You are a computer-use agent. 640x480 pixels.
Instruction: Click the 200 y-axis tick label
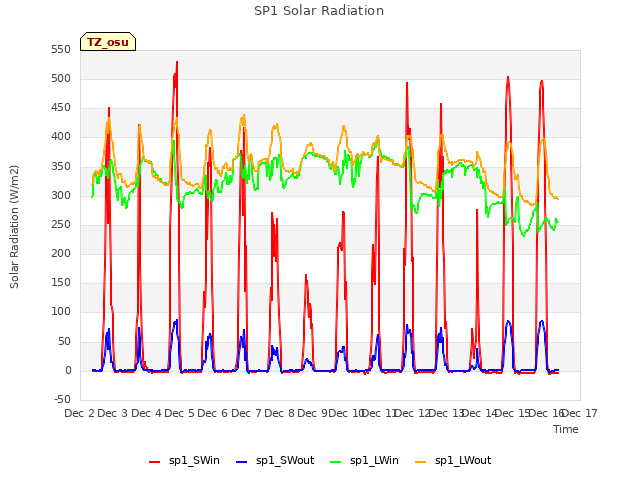(x=61, y=253)
